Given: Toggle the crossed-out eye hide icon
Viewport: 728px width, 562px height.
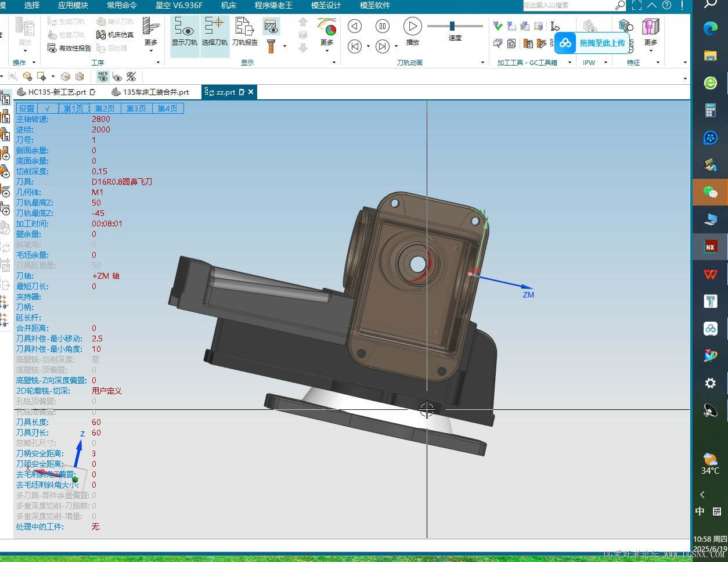Looking at the screenshot, I should pyautogui.click(x=131, y=77).
